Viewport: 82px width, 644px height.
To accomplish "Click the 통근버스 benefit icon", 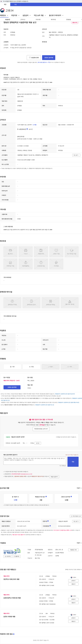I will click(x=11, y=252).
